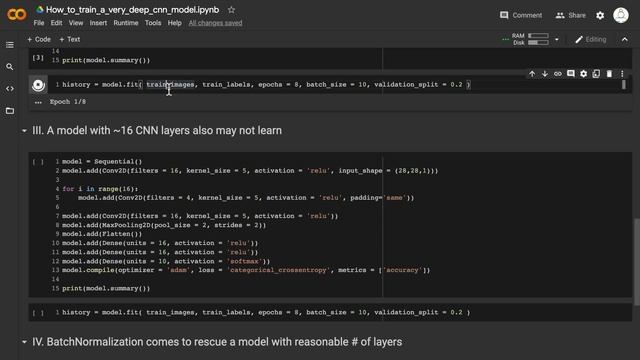The width and height of the screenshot is (640, 360).
Task: Open notebook settings gear in header
Action: [x=600, y=16]
